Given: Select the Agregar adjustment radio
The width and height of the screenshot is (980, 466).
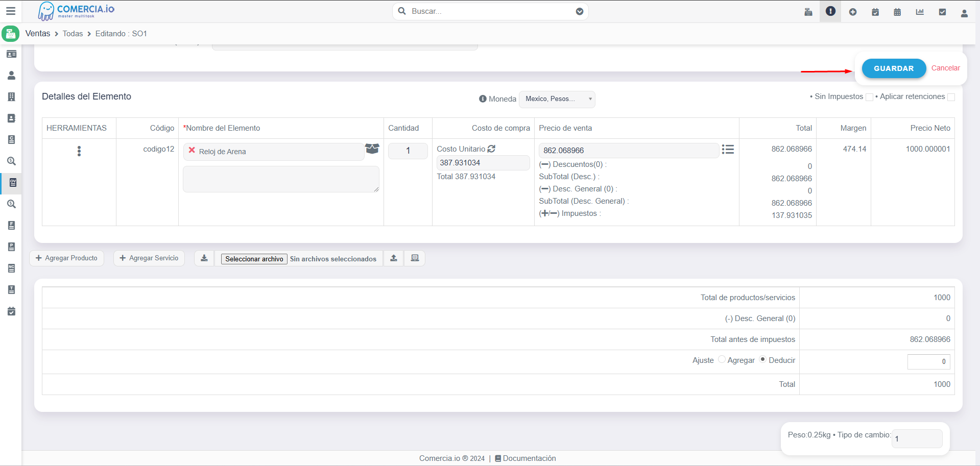Looking at the screenshot, I should [x=722, y=359].
